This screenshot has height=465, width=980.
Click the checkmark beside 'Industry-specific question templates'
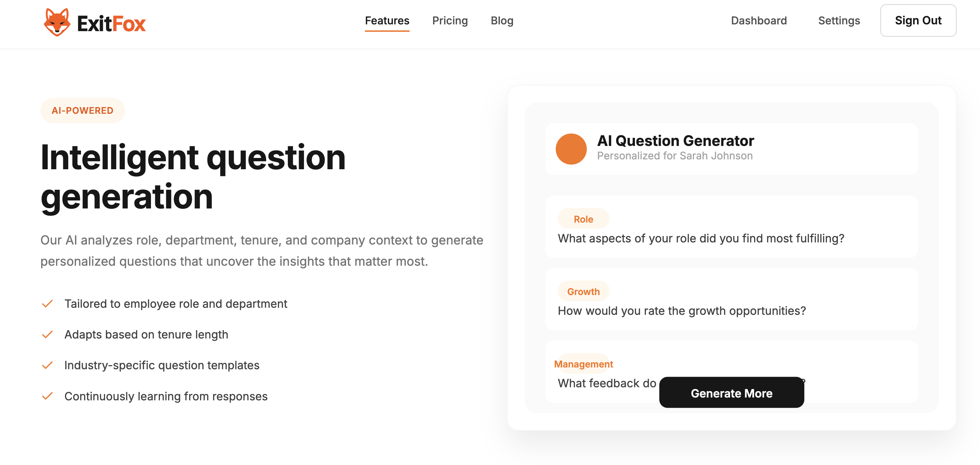48,365
